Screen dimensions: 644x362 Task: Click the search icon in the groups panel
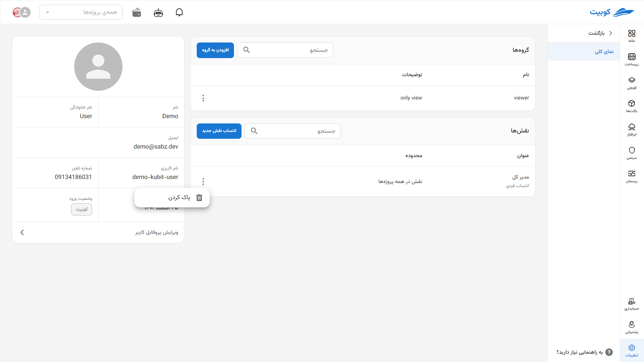click(x=247, y=50)
